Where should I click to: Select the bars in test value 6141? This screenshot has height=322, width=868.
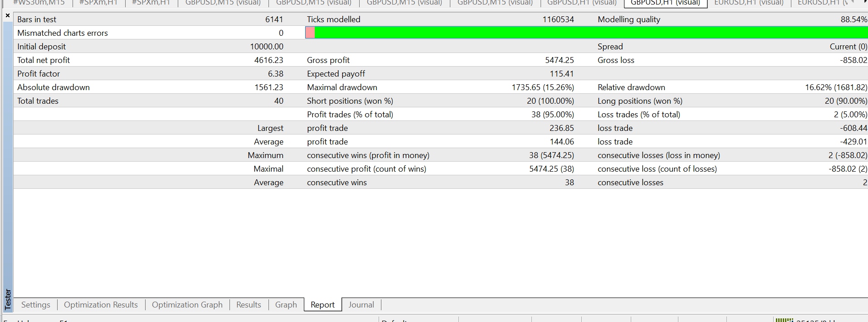pyautogui.click(x=274, y=19)
